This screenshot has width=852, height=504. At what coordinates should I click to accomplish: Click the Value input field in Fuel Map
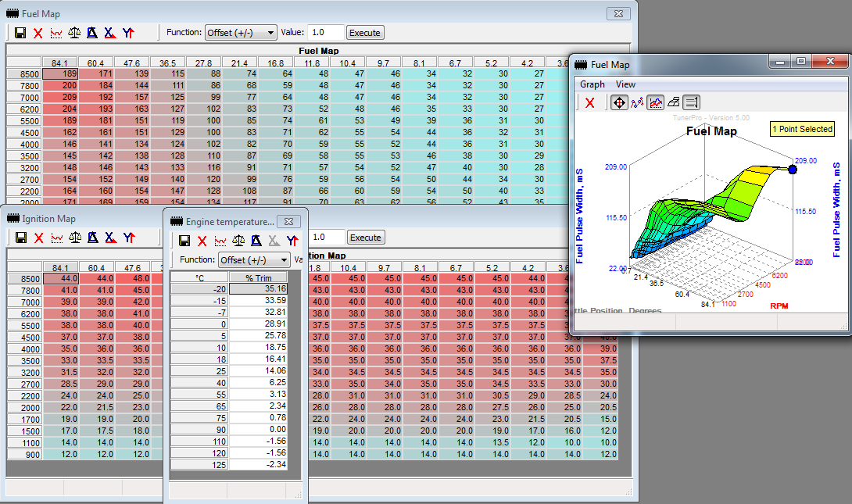tap(325, 33)
